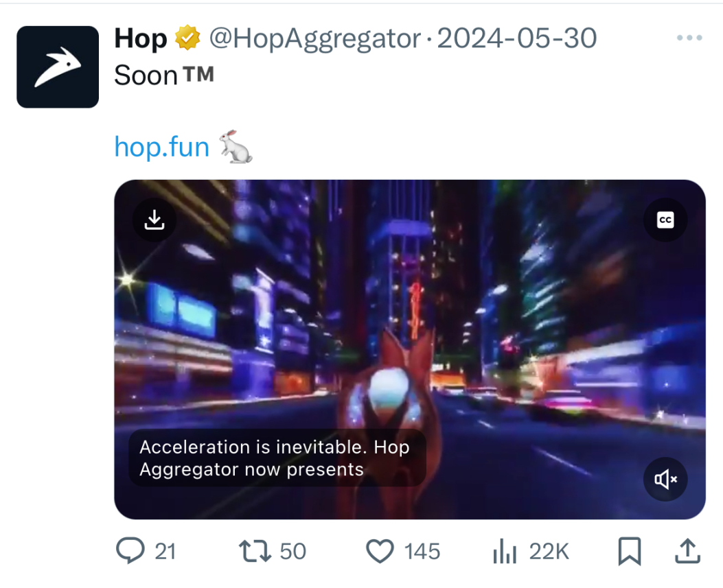
Task: Play the neon city video
Action: tap(409, 329)
